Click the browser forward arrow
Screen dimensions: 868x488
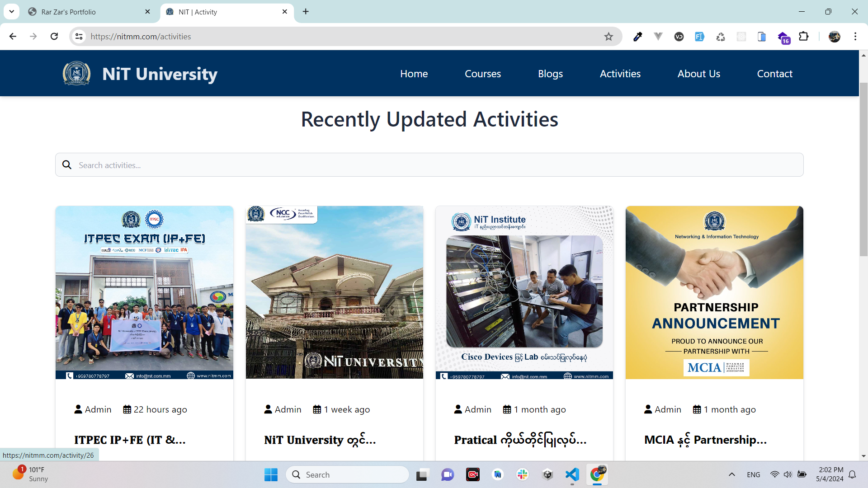(33, 37)
